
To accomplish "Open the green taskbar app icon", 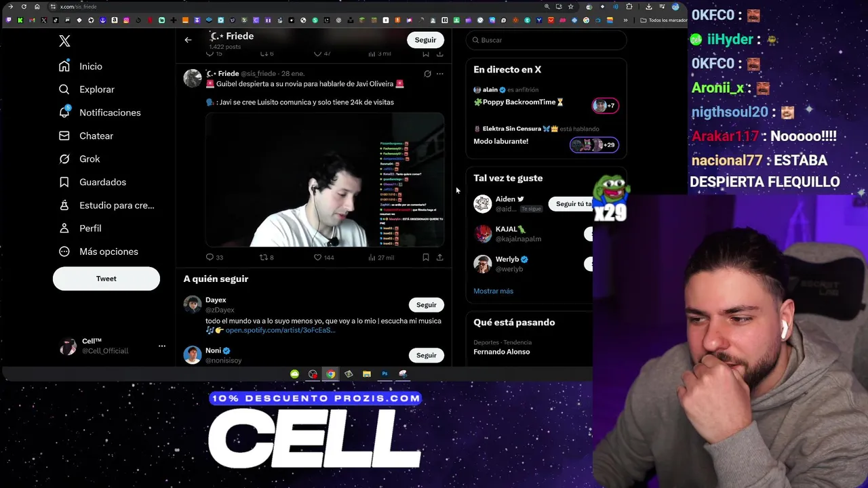I will click(x=294, y=374).
